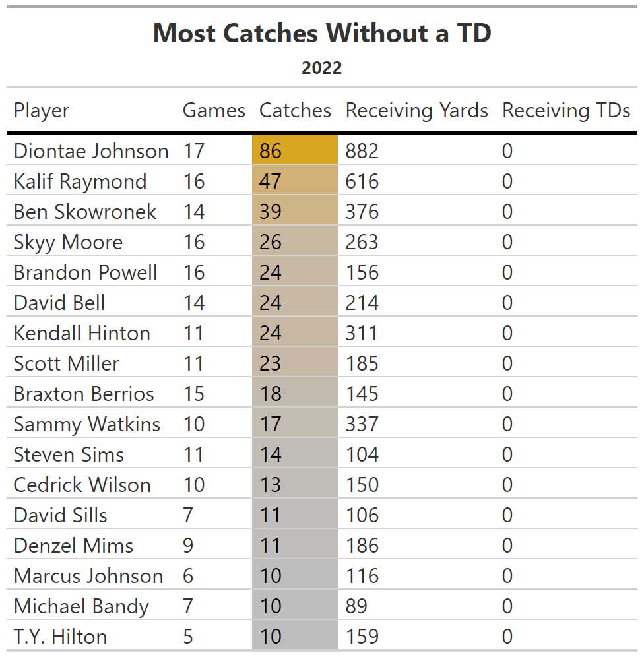The width and height of the screenshot is (644, 657).
Task: Click Ben Skowronek's 376 receiving yards
Action: tap(362, 212)
